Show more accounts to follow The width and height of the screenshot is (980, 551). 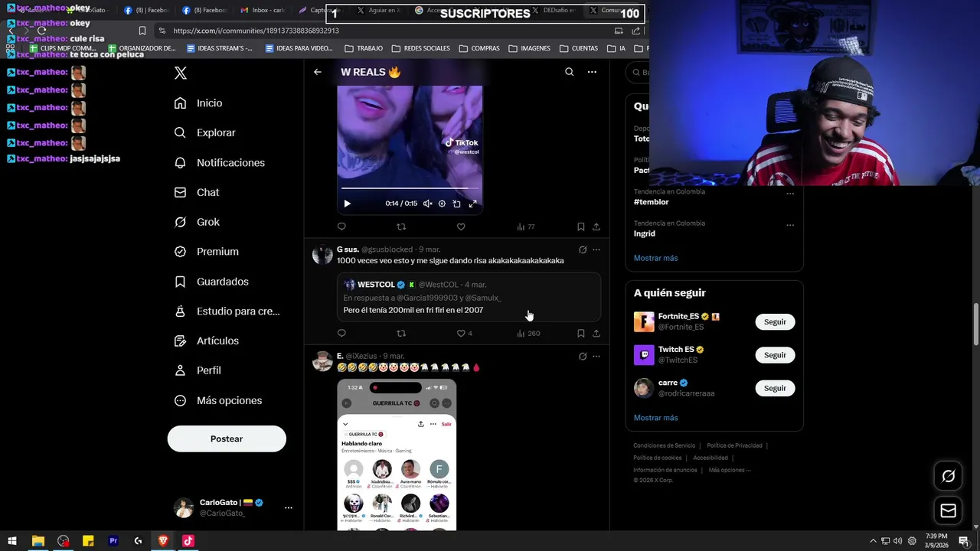pyautogui.click(x=656, y=418)
